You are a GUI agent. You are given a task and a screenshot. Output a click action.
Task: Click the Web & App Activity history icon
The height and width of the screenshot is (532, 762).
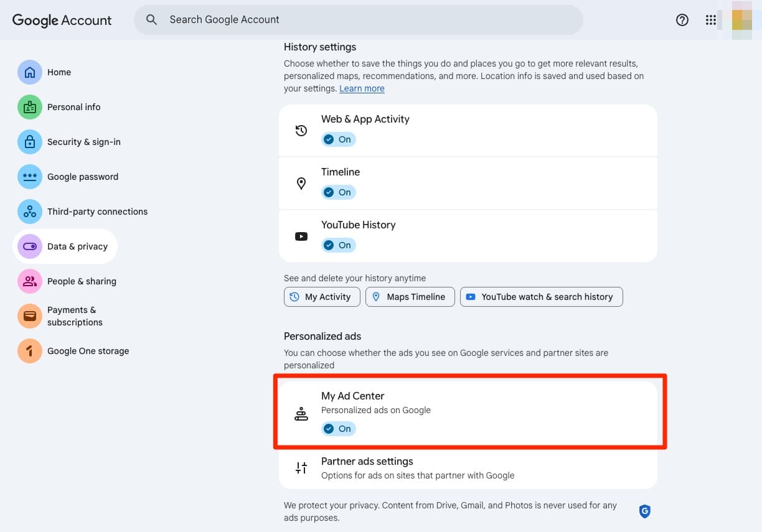coord(301,131)
